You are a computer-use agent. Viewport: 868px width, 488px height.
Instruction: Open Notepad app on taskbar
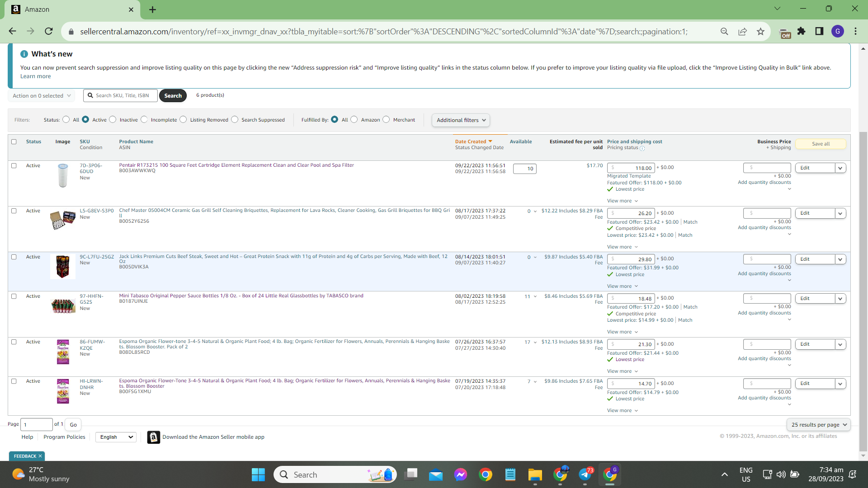pyautogui.click(x=510, y=474)
